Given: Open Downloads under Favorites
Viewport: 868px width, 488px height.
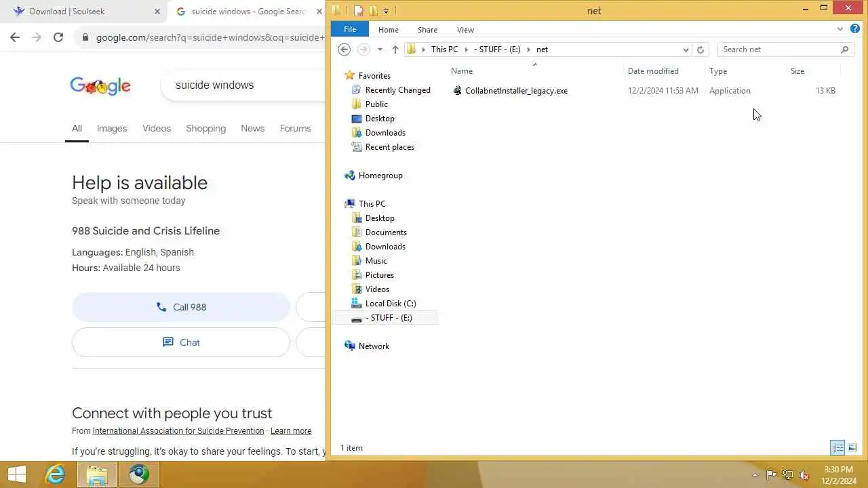Looking at the screenshot, I should pos(385,133).
